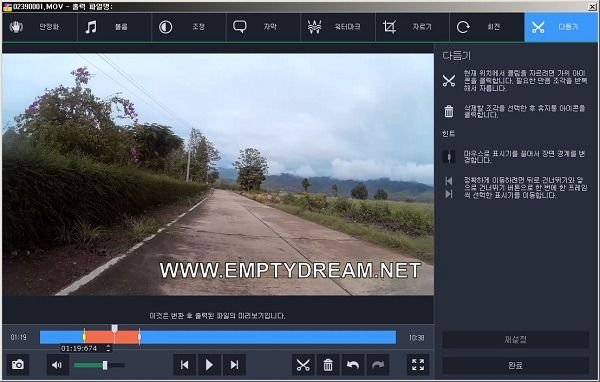Take a snapshot with the camera icon
Screen dimensions: 600x382
pyautogui.click(x=18, y=365)
